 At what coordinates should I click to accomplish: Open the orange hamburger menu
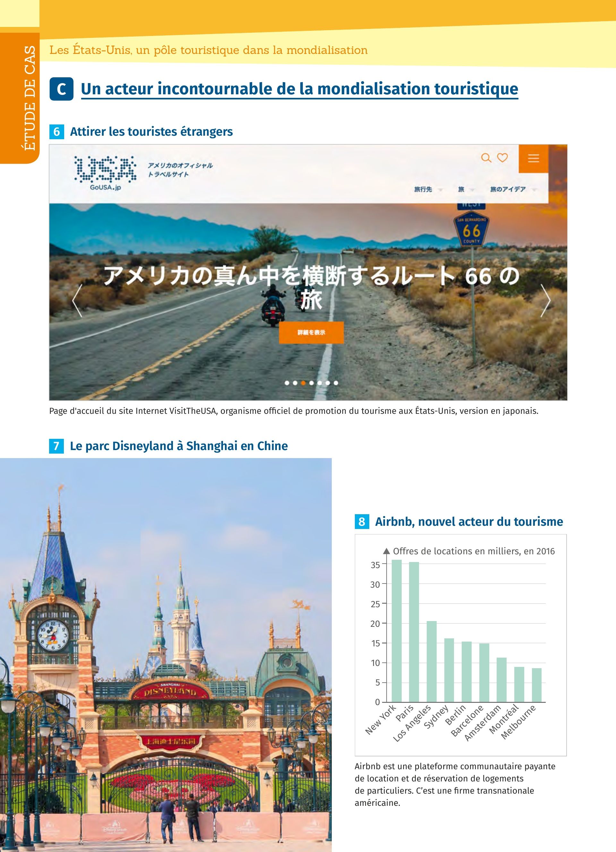click(533, 158)
